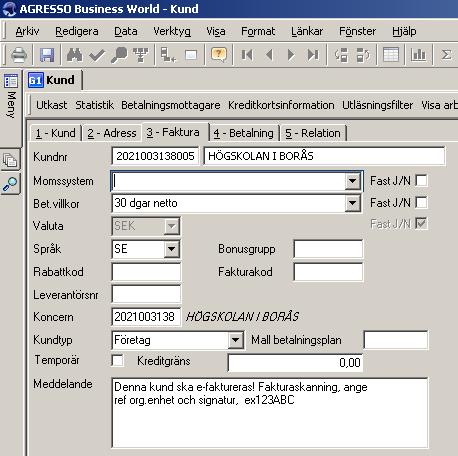Click the G1 Kund window tab
Image resolution: width=458 pixels, height=456 pixels.
53,80
